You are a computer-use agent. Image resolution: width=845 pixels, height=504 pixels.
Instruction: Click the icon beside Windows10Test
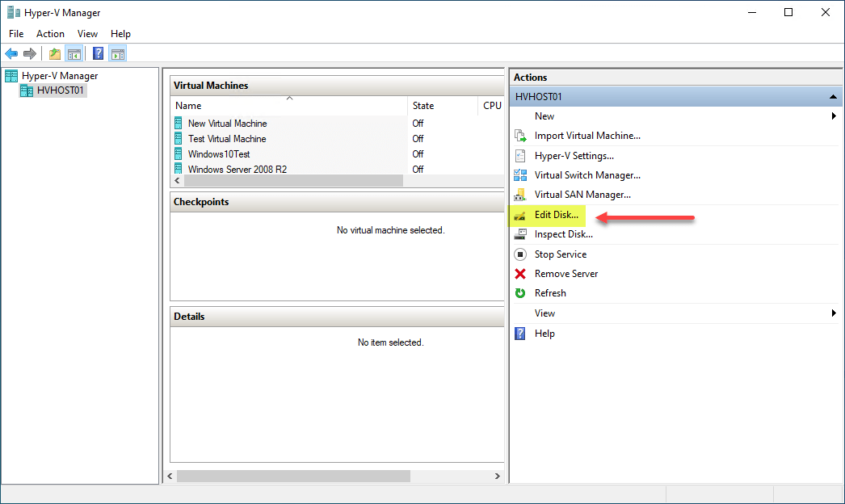click(179, 154)
